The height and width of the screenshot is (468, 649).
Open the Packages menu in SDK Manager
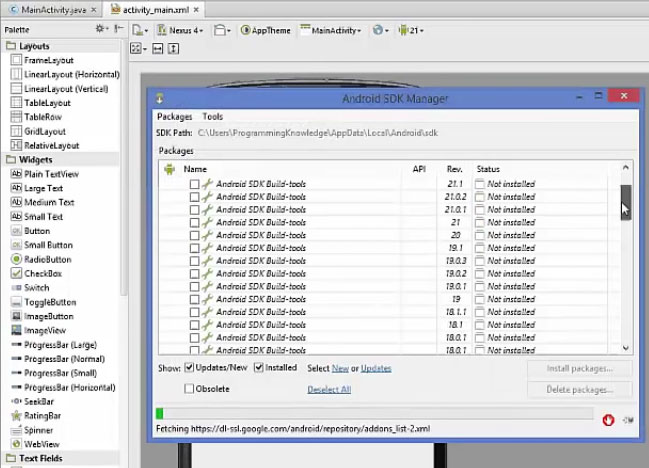pyautogui.click(x=174, y=117)
